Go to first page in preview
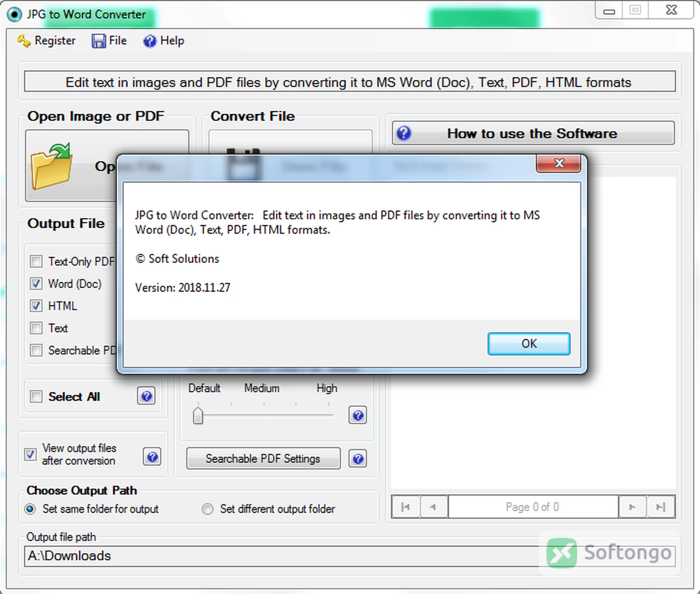700x594 pixels. tap(406, 507)
